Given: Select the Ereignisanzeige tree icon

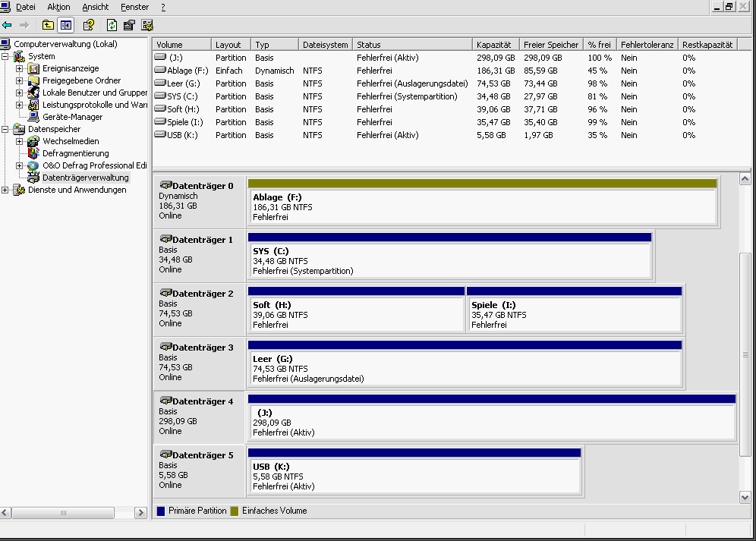Looking at the screenshot, I should click(x=33, y=68).
